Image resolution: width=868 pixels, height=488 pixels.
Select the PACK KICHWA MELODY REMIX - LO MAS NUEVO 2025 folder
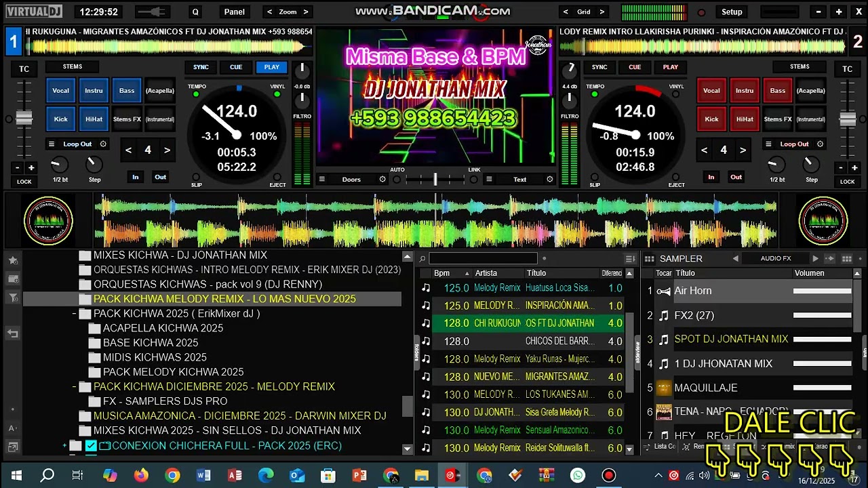[x=224, y=299]
